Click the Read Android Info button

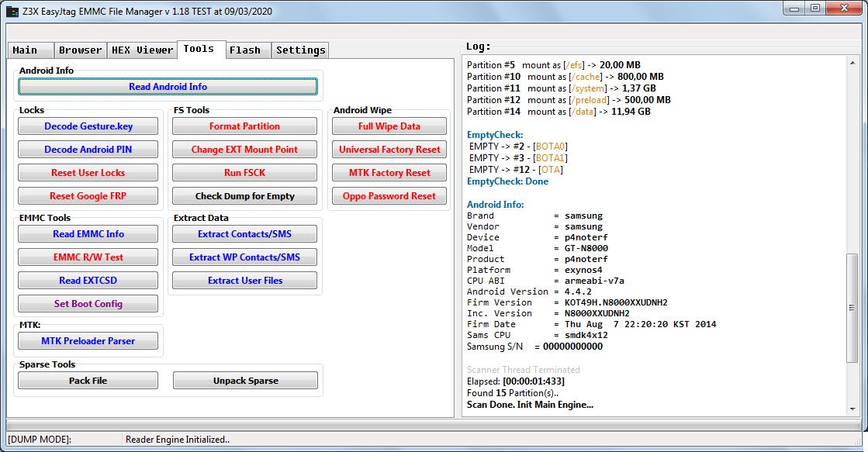coord(168,87)
